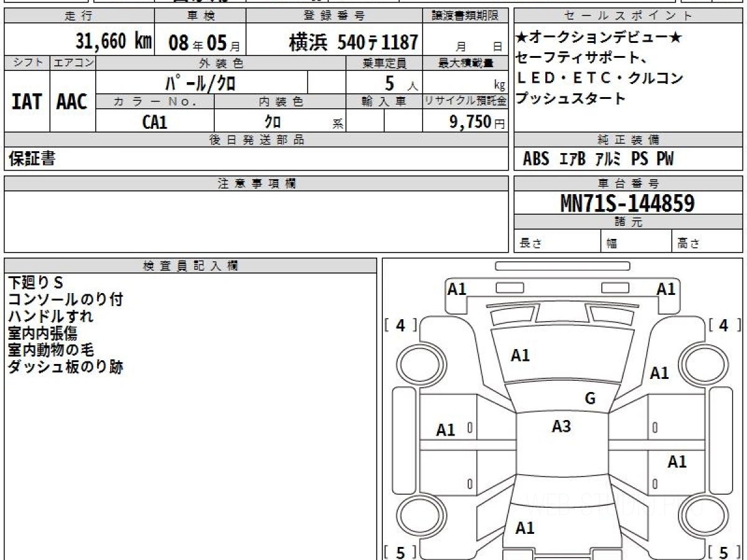This screenshot has width=747, height=560.
Task: Select the 9,750円 recycle deposit amount
Action: 477,122
